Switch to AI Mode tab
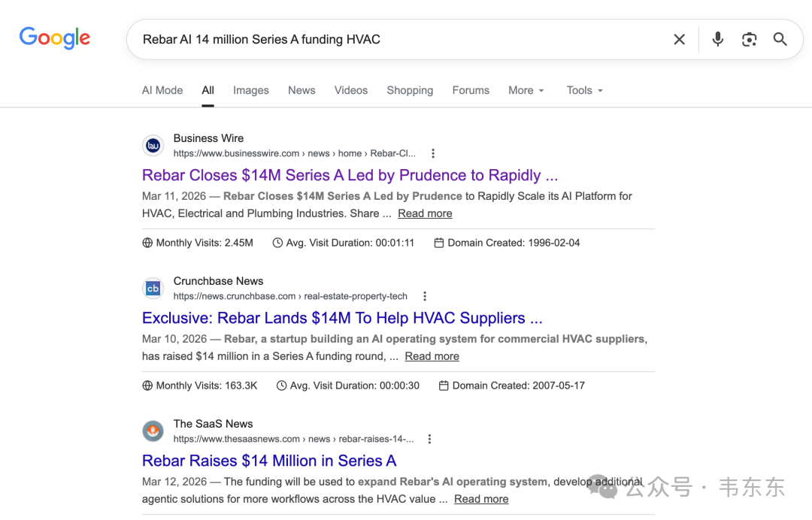The height and width of the screenshot is (520, 812). (x=162, y=90)
